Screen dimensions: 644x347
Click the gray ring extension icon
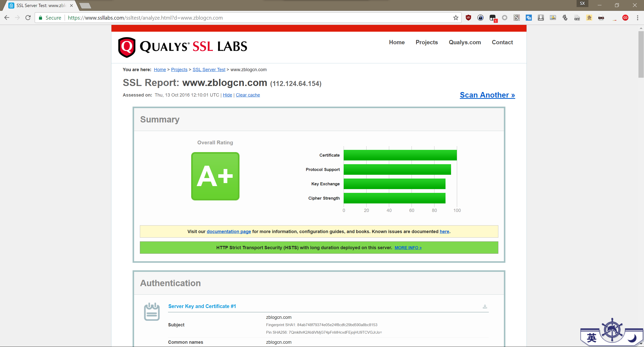coord(504,18)
